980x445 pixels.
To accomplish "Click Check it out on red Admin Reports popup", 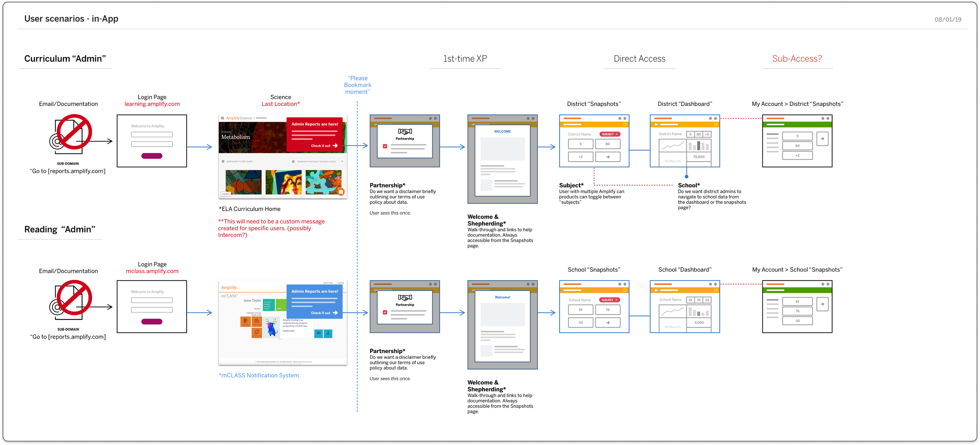I will (x=324, y=146).
